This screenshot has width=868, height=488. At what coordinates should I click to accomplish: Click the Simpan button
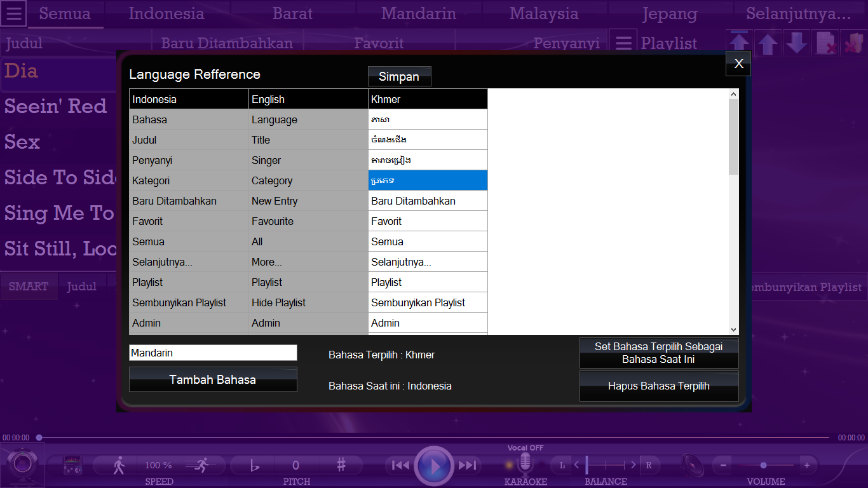(x=399, y=76)
